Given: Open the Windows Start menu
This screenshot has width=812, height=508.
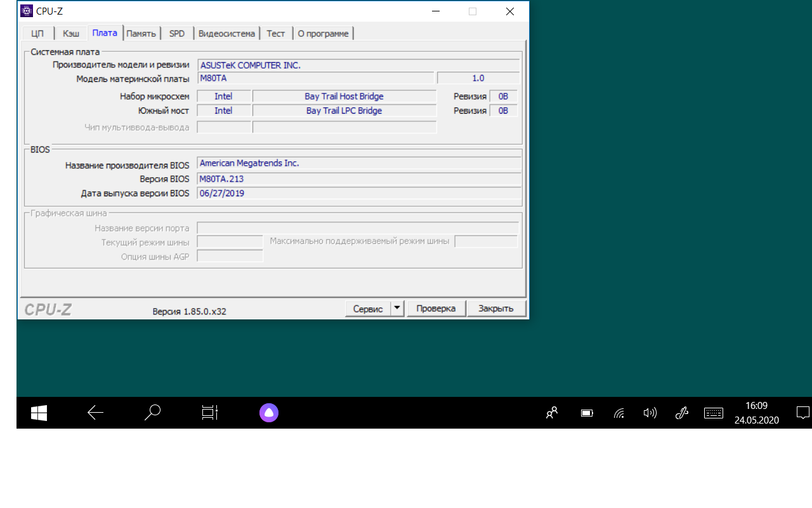Looking at the screenshot, I should tap(39, 413).
